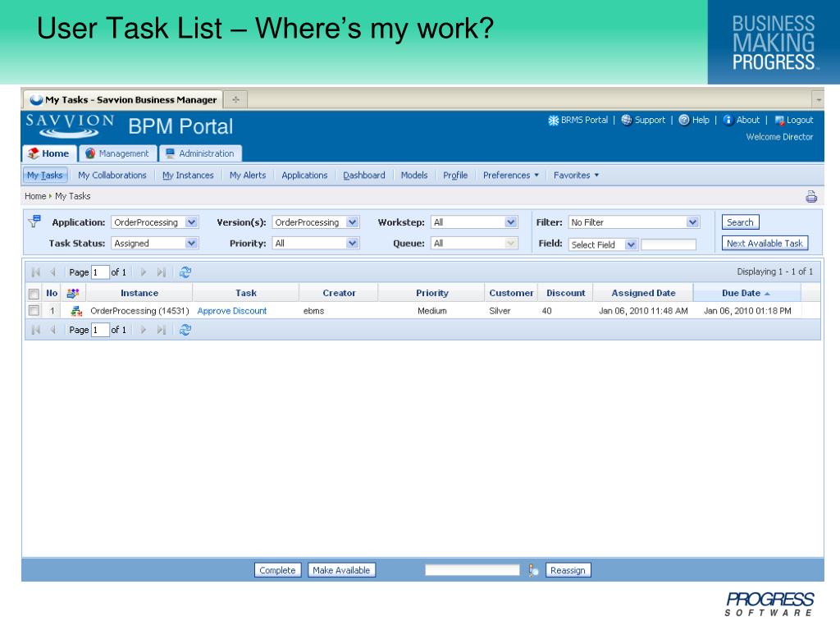Open My Collaborations
Screen dimensions: 840x630
coord(112,176)
